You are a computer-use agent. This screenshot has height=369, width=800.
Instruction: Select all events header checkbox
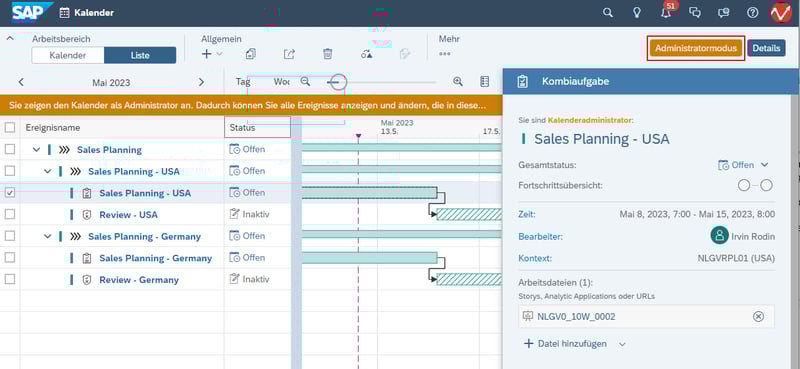click(10, 128)
